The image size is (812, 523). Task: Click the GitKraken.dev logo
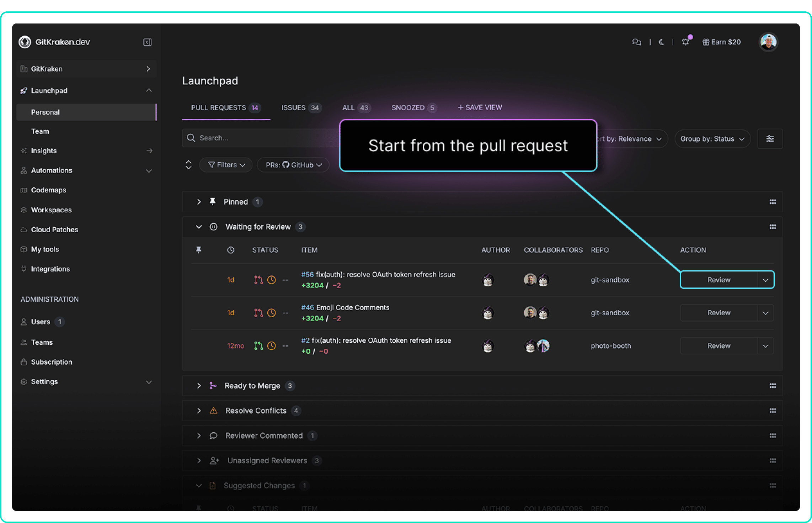[x=54, y=42]
